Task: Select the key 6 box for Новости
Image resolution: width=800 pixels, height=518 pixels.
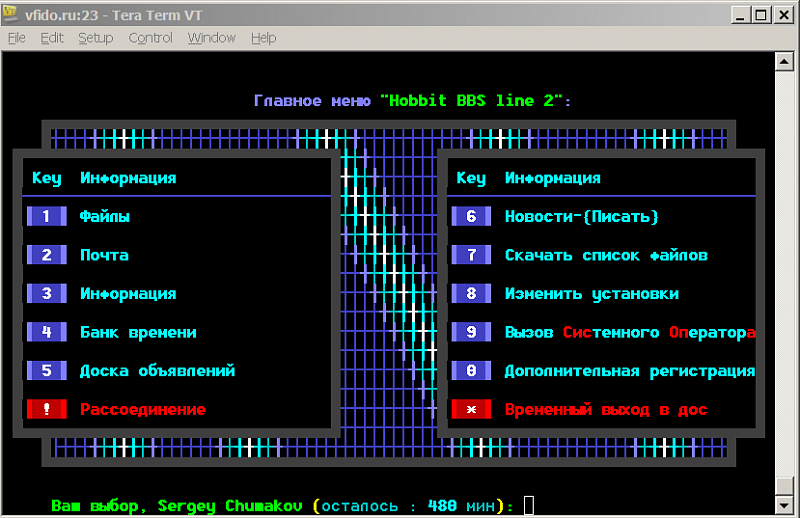Action: point(471,216)
